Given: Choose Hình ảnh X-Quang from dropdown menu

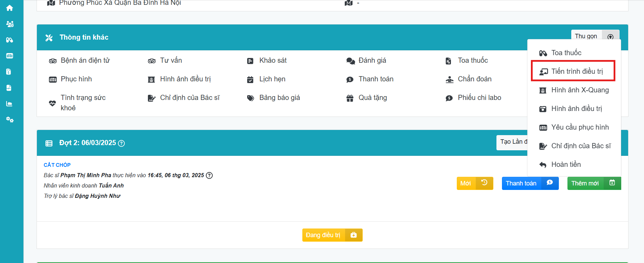Looking at the screenshot, I should (580, 90).
